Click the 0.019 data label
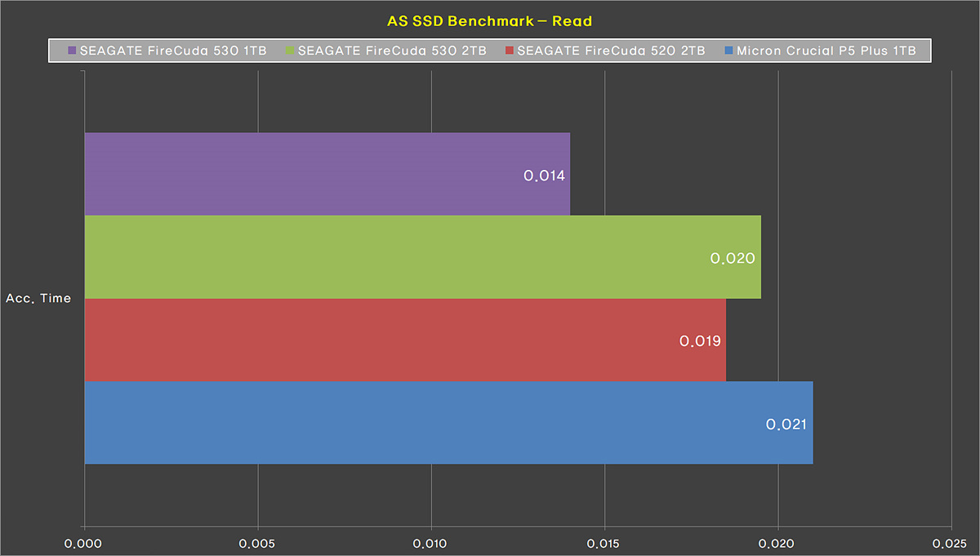 700,341
